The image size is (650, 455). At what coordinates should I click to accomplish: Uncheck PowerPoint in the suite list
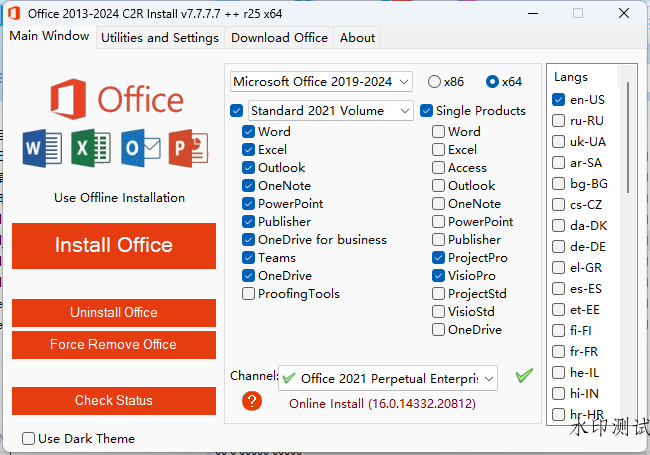click(248, 204)
